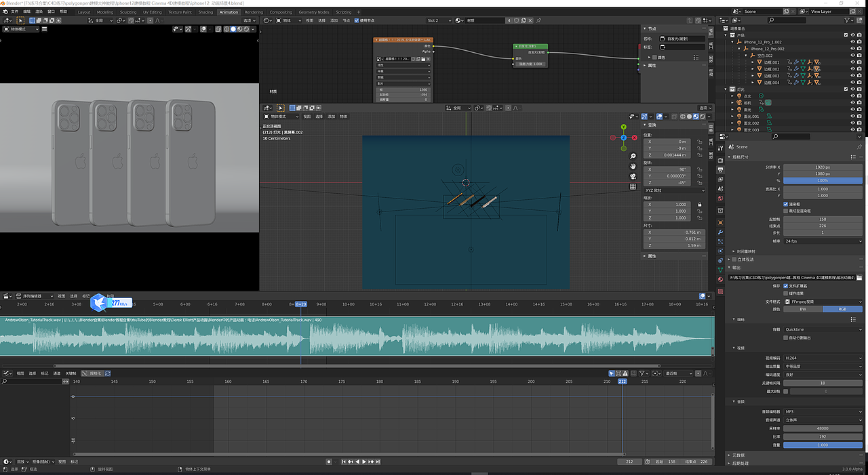Image resolution: width=868 pixels, height=475 pixels.
Task: Toggle camera view with the viewport camera icon
Action: tap(633, 176)
